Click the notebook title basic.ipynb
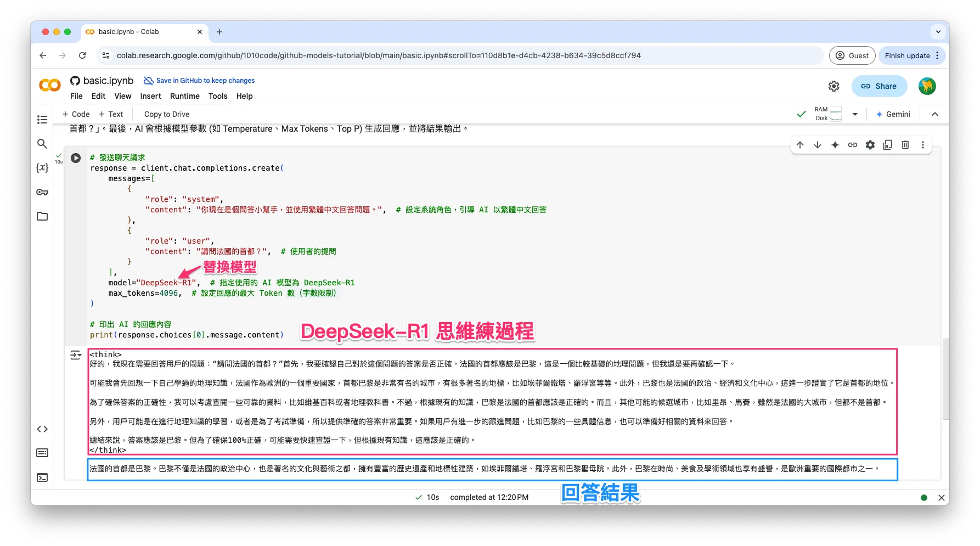 (108, 81)
